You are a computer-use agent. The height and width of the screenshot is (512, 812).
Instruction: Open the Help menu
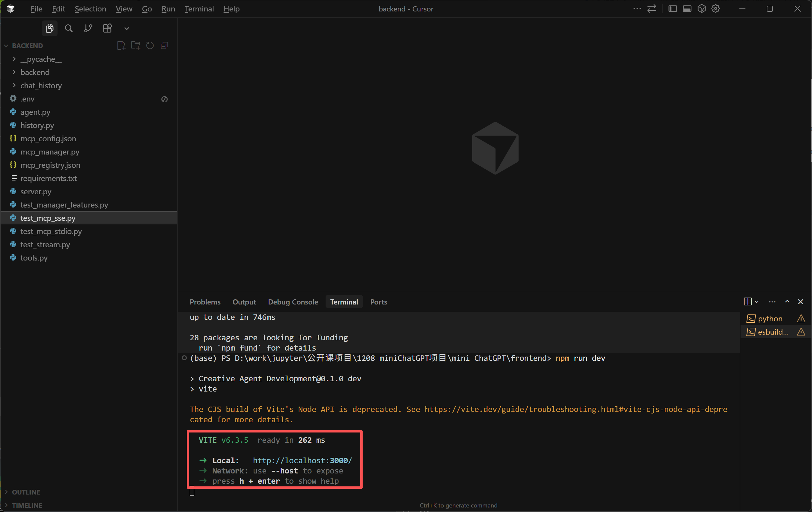pyautogui.click(x=231, y=9)
